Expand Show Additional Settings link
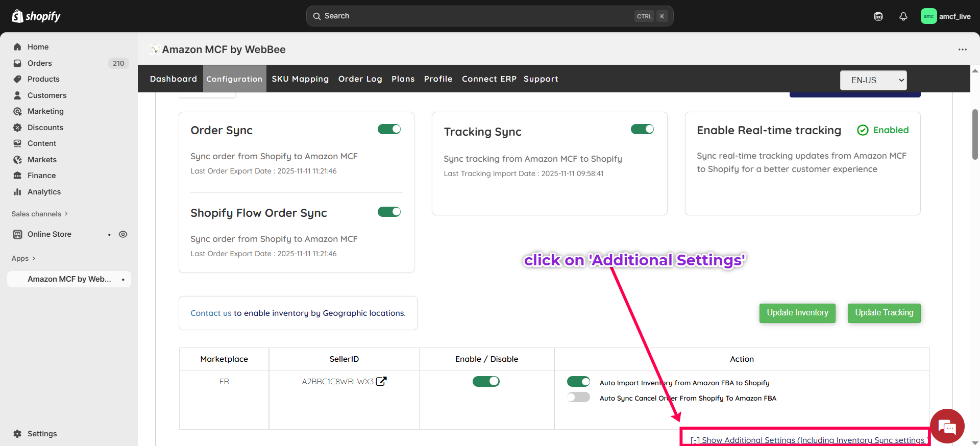This screenshot has height=446, width=980. [807, 440]
